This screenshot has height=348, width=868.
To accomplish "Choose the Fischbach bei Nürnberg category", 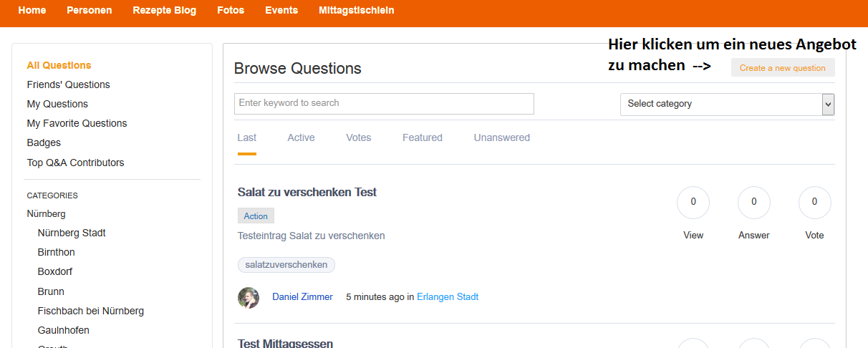I will coord(91,311).
